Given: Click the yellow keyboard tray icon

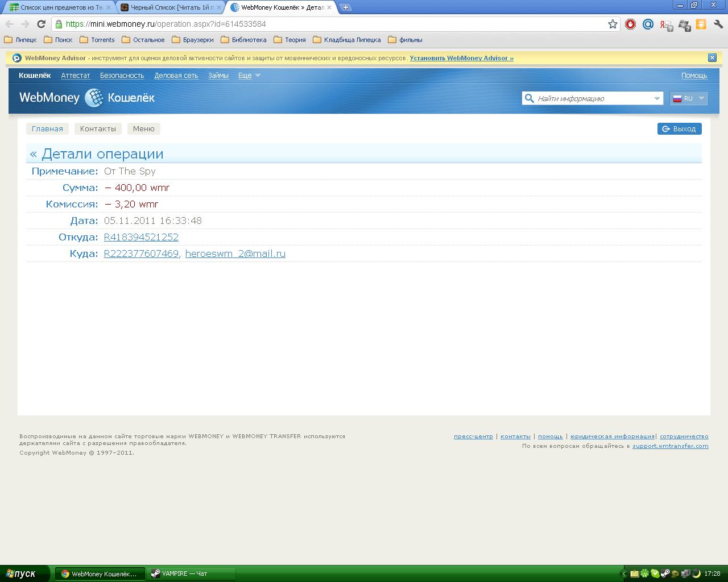Looking at the screenshot, I should pyautogui.click(x=634, y=573).
